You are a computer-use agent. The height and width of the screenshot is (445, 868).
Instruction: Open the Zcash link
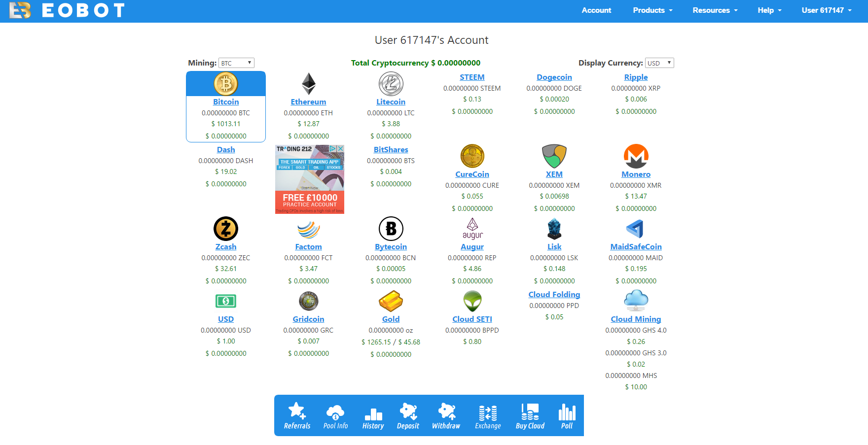pyautogui.click(x=226, y=247)
